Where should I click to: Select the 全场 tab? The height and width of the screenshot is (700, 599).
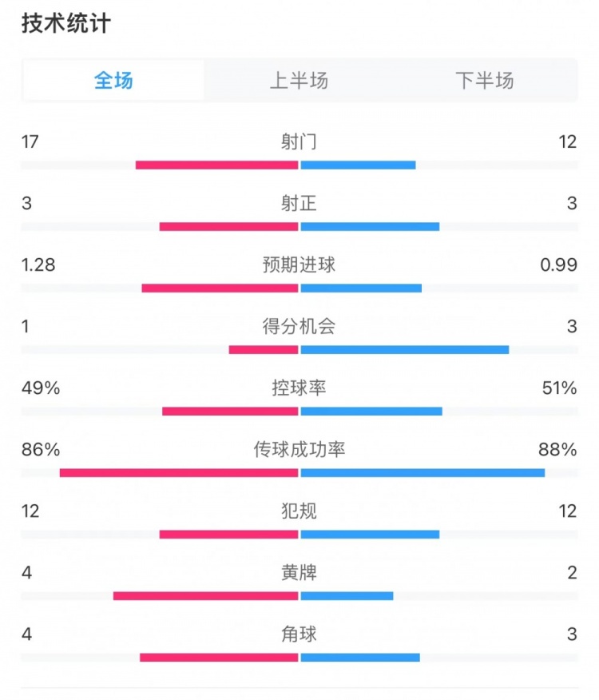click(x=113, y=81)
